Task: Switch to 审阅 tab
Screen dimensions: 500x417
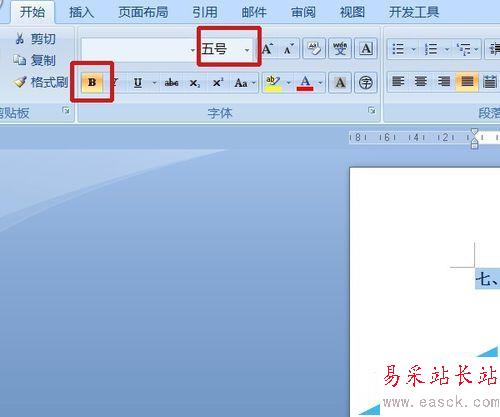Action: (303, 12)
